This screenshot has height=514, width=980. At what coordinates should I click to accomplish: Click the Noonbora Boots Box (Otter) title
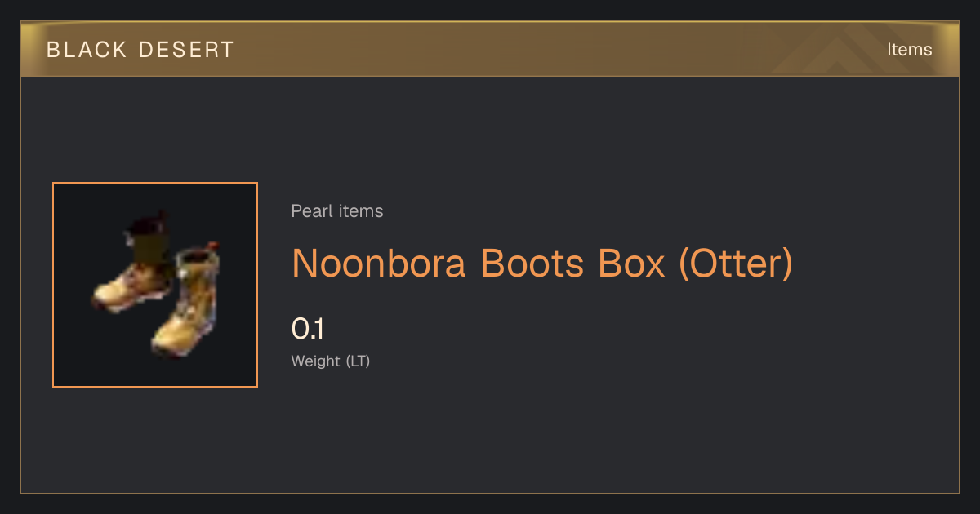(x=542, y=264)
